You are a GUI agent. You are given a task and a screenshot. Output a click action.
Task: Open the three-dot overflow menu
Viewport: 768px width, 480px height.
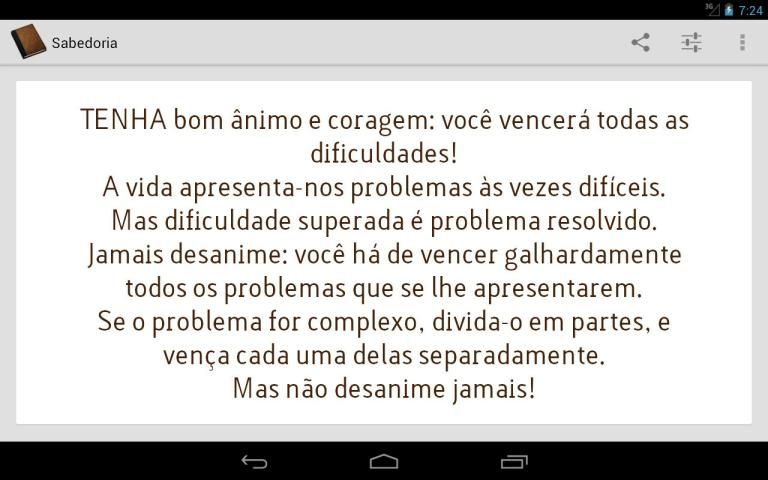pos(743,43)
